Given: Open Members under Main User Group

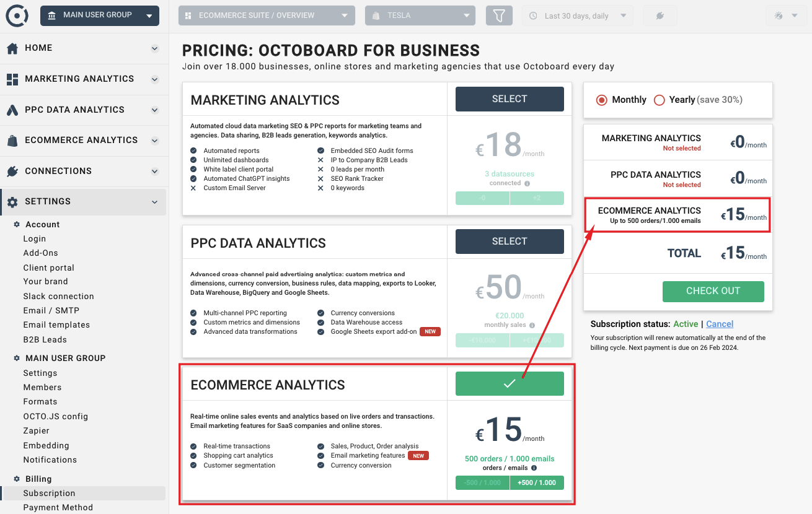Looking at the screenshot, I should pos(42,387).
